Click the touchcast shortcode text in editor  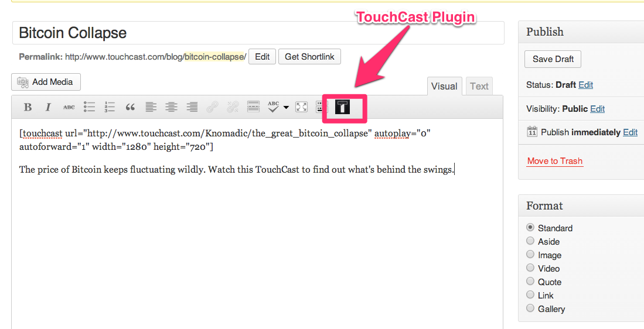coord(224,140)
